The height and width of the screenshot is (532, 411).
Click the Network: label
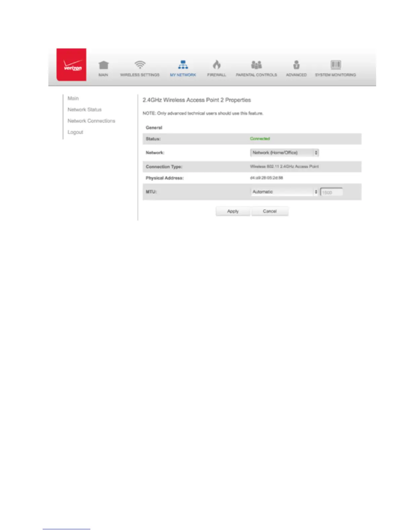(x=155, y=153)
